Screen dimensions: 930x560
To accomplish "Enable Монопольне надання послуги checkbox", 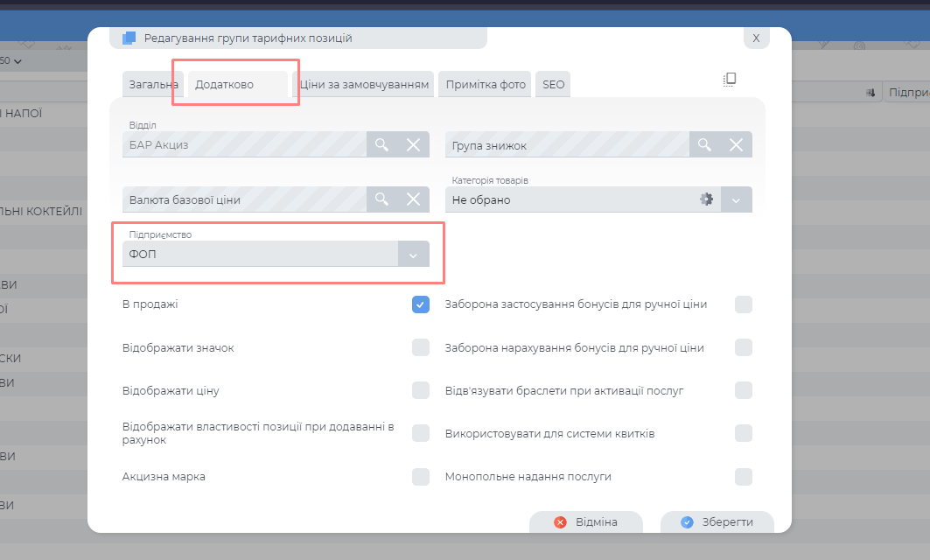I will click(x=744, y=477).
